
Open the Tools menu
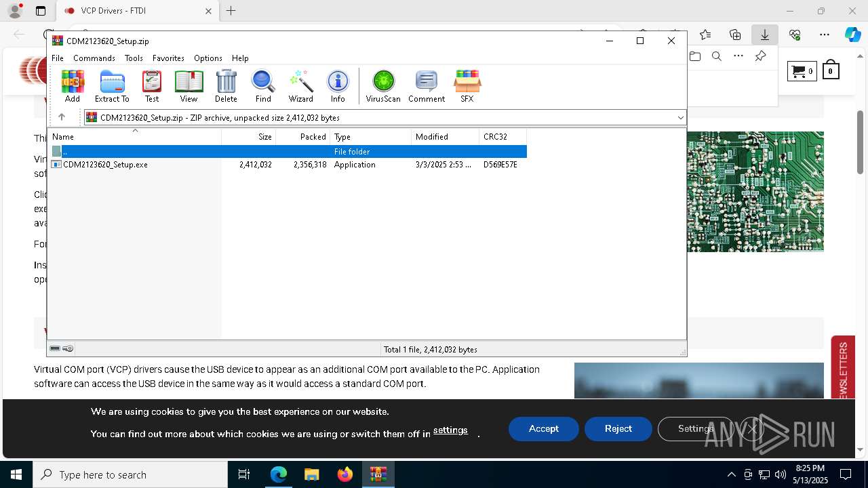pyautogui.click(x=134, y=58)
